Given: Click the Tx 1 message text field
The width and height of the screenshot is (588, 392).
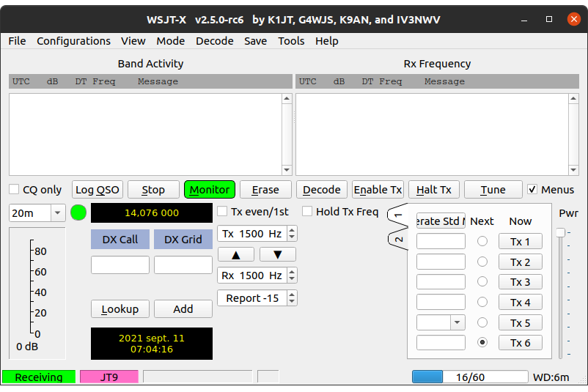Looking at the screenshot, I should click(x=441, y=241).
